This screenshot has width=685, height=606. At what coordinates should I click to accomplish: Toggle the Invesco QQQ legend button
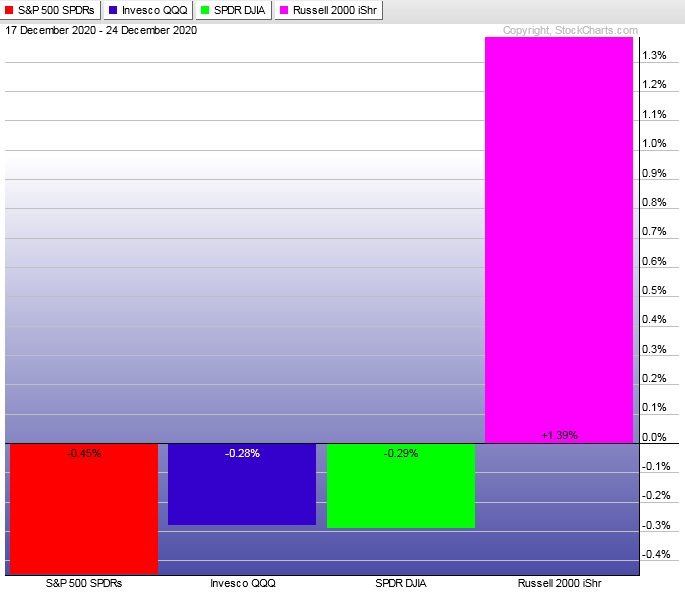tap(148, 10)
